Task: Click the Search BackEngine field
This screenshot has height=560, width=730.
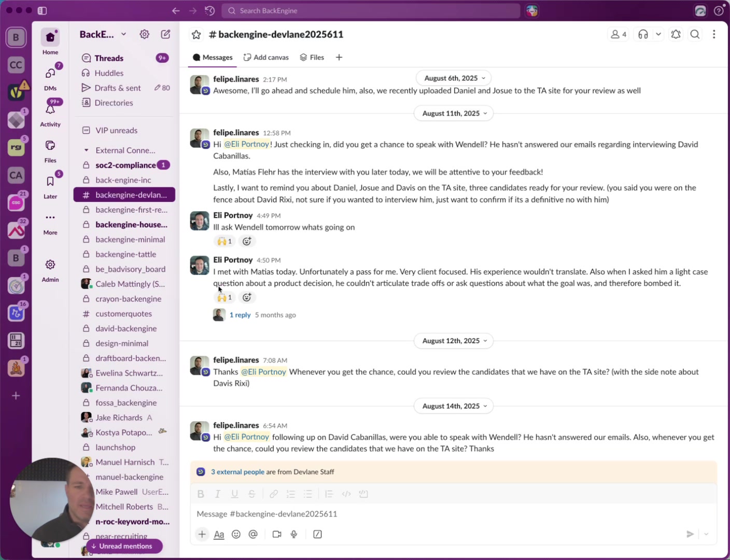Action: 371,10
